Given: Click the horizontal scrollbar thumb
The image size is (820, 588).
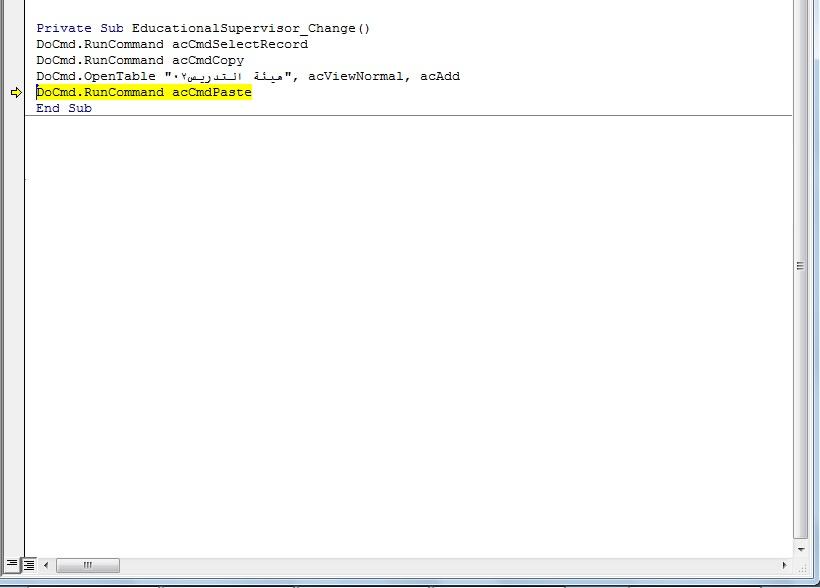Looking at the screenshot, I should click(x=87, y=565).
